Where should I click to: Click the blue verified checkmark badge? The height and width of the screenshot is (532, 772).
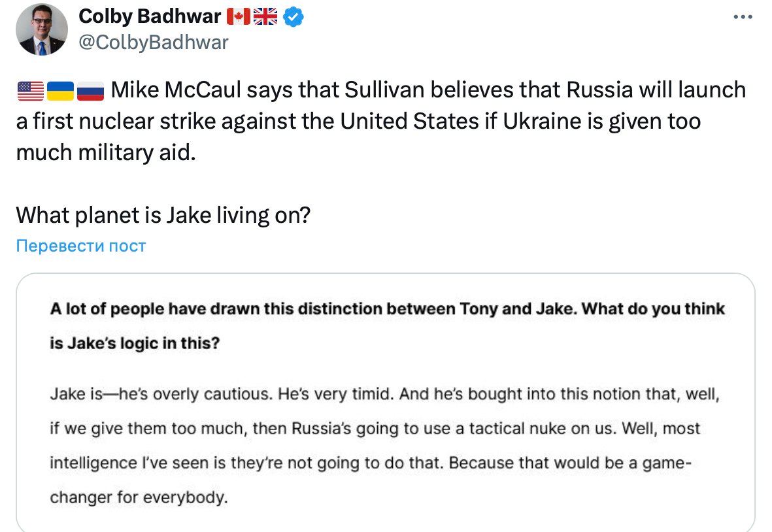(x=293, y=17)
